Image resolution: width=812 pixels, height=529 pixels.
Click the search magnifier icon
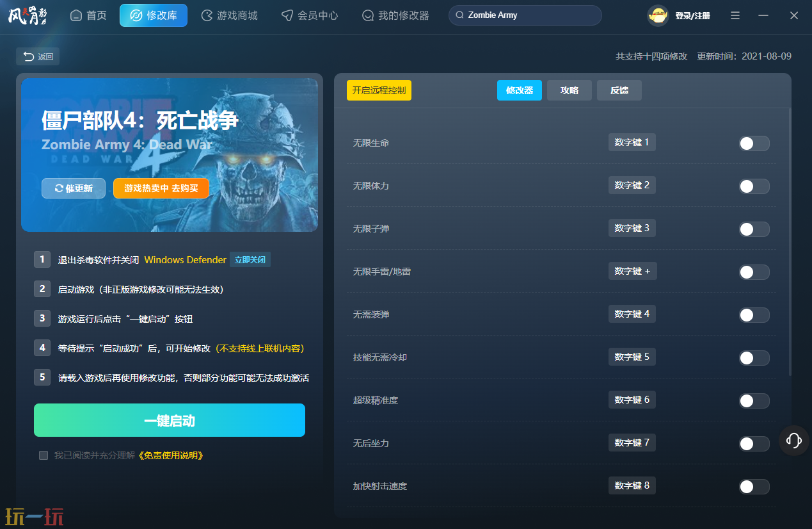pos(459,15)
